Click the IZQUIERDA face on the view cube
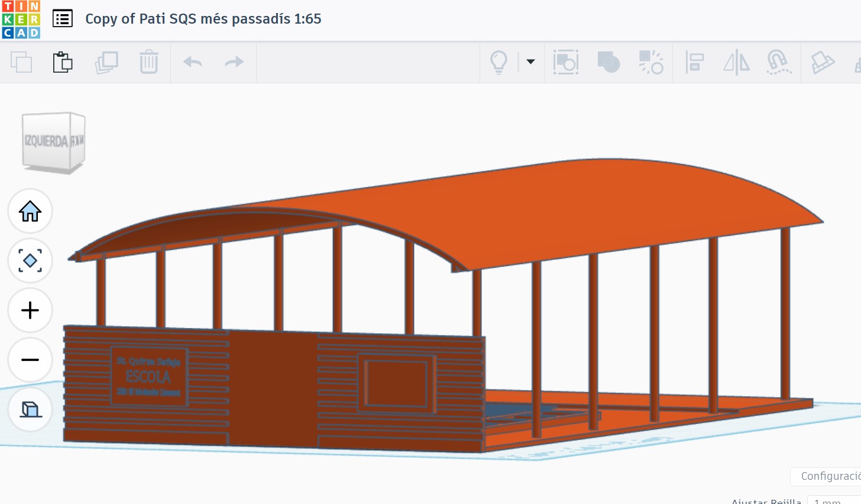Image resolution: width=861 pixels, height=504 pixels. pos(46,141)
